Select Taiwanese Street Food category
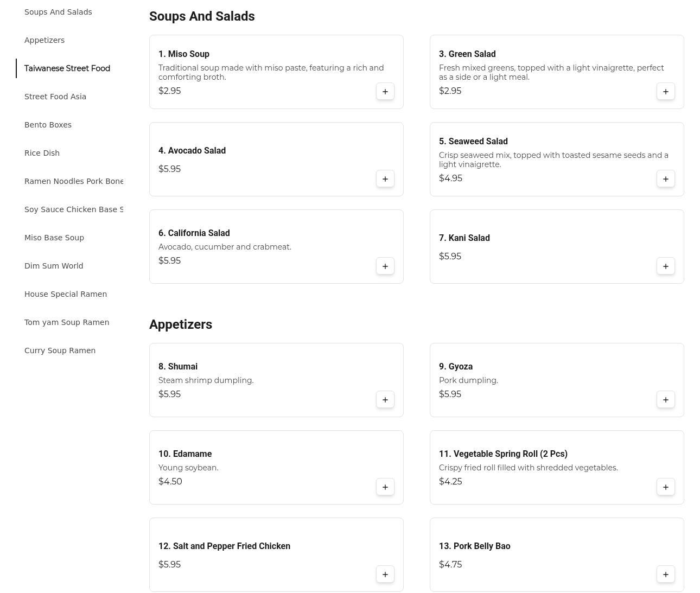700x593 pixels. [67, 68]
